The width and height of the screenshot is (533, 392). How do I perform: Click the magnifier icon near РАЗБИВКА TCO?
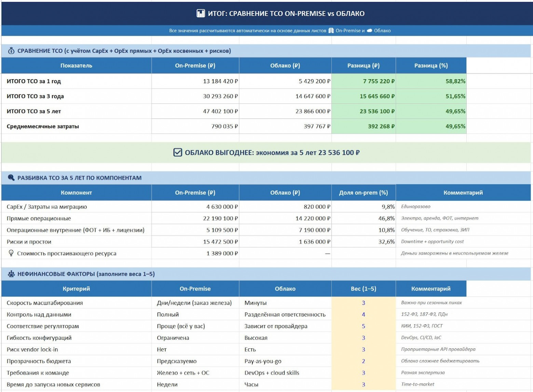(x=11, y=178)
